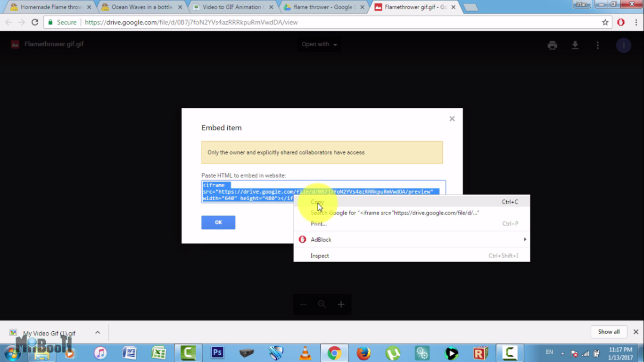
Task: Open the Irfan profile button in title bar
Action: 581,4
